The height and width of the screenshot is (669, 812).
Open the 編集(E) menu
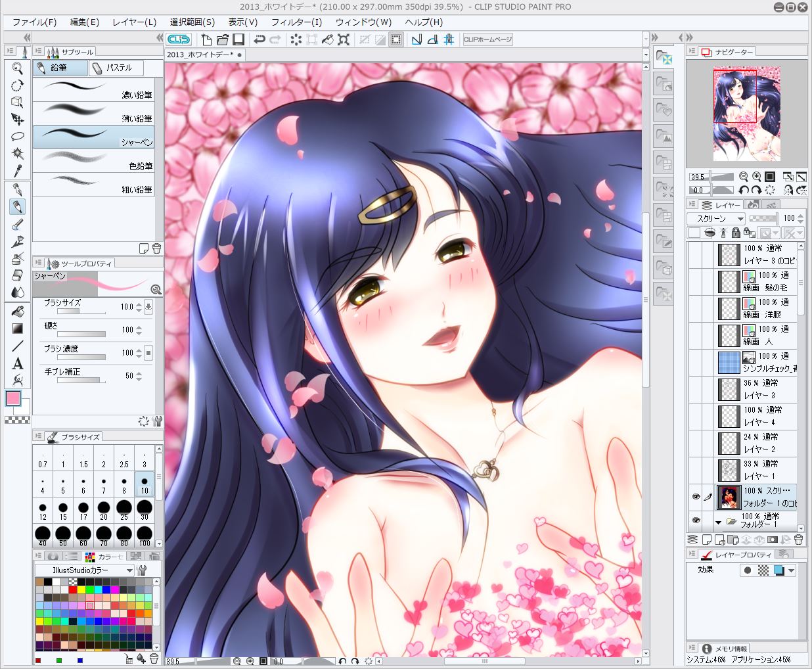[85, 22]
